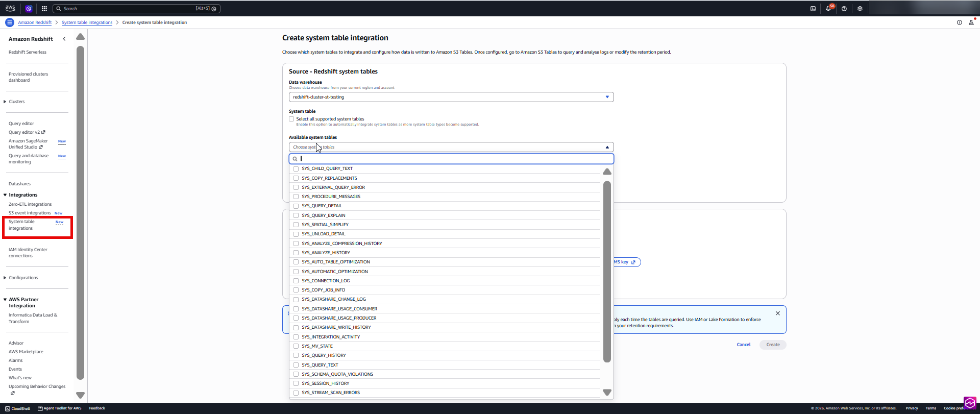980x414 pixels.
Task: Check SYS_EXTERNAL_QUERY_ERROR option
Action: [296, 187]
